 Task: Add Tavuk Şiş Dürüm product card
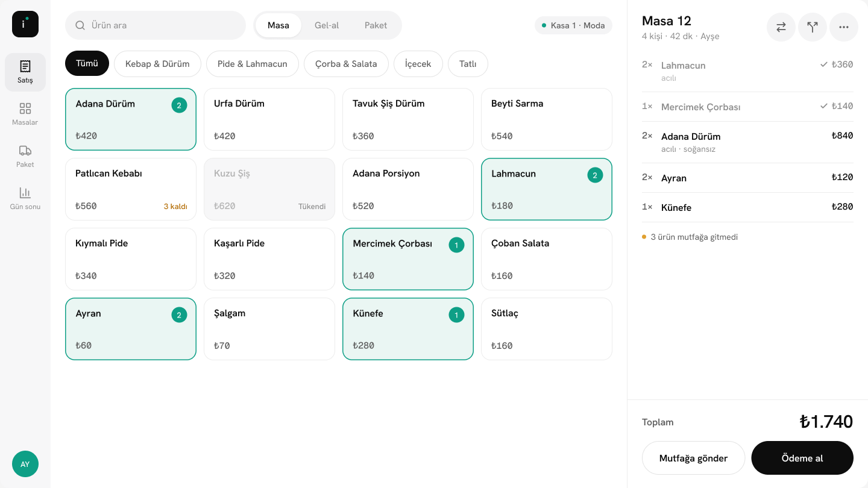pos(408,119)
